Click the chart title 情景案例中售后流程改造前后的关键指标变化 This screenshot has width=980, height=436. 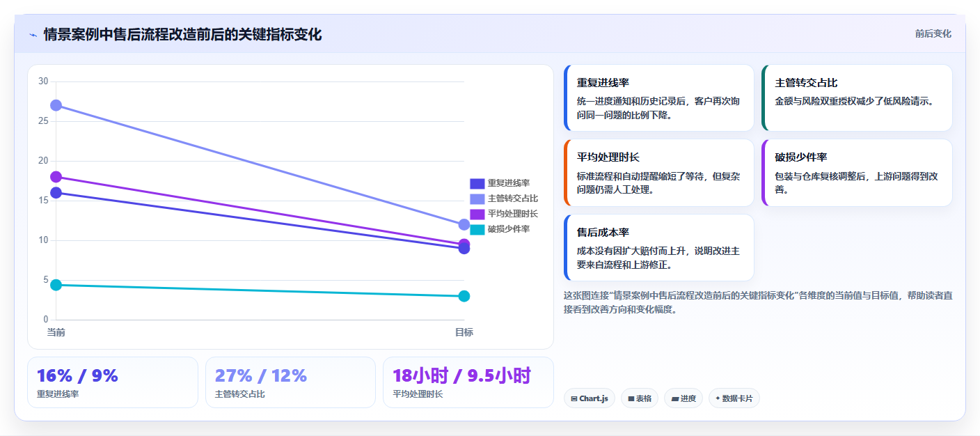point(182,35)
